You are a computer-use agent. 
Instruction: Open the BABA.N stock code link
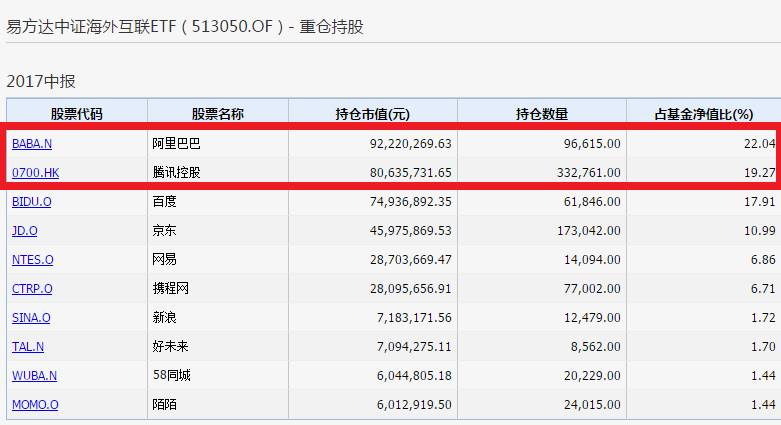click(x=32, y=144)
